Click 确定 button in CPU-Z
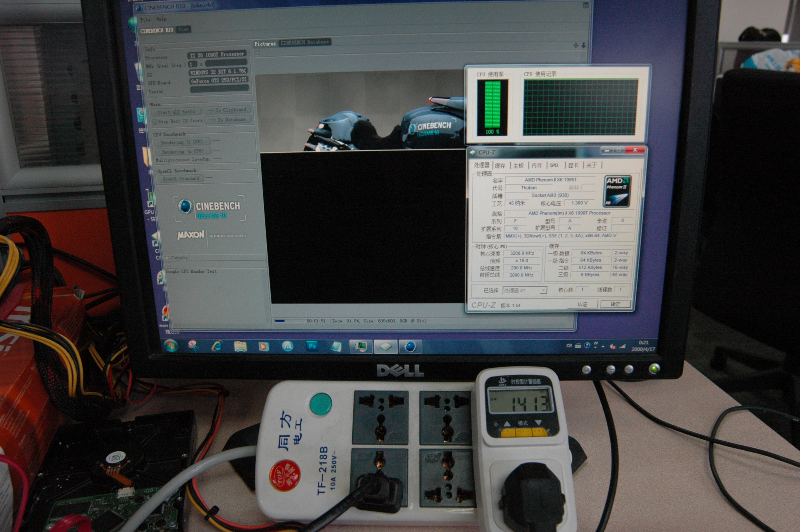 [615, 304]
